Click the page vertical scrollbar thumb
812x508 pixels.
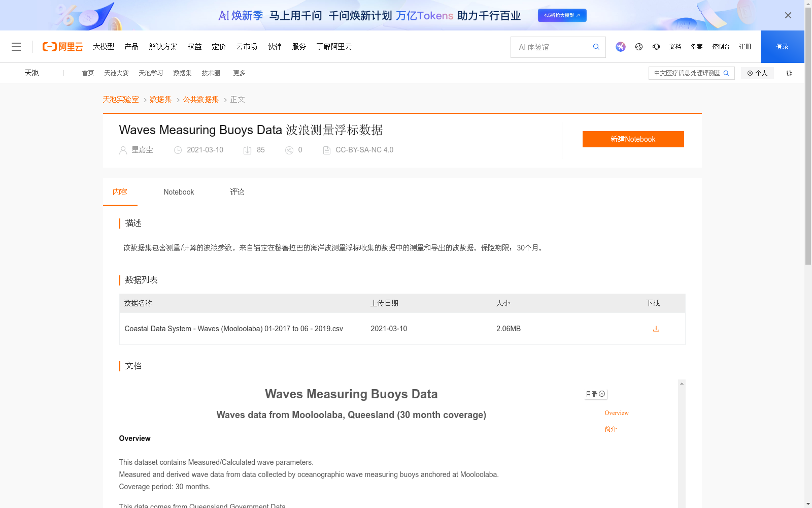[x=808, y=137]
